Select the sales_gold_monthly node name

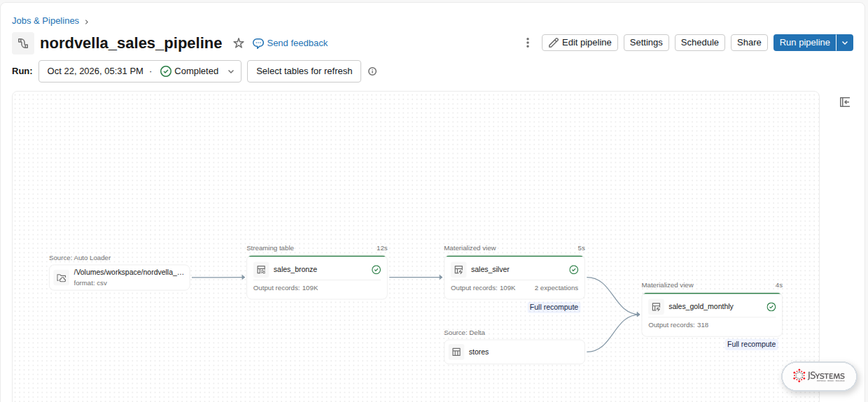pos(701,307)
